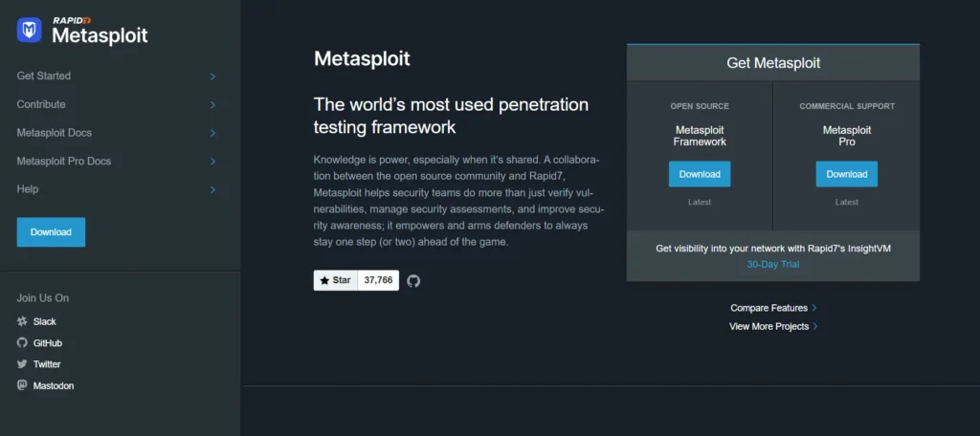Click the Twitter bird icon
980x436 pixels.
[22, 364]
